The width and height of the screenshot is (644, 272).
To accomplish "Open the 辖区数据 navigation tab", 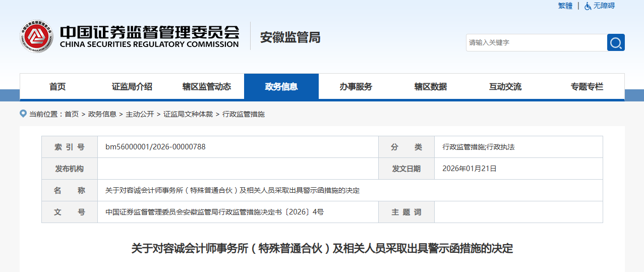I will point(431,86).
